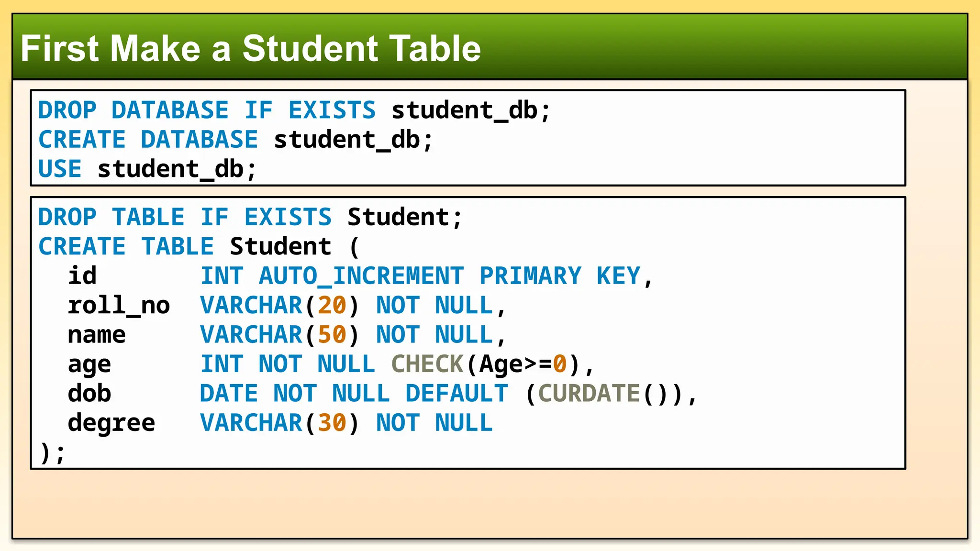Click the DEFAULT keyword in the dob line
This screenshot has width=980, height=551.
(457, 394)
